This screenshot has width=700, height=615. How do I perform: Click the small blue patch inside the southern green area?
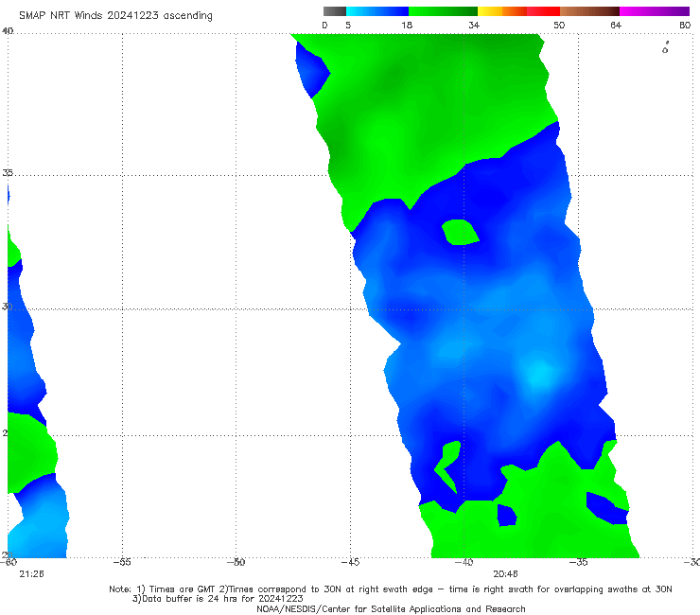click(x=507, y=515)
